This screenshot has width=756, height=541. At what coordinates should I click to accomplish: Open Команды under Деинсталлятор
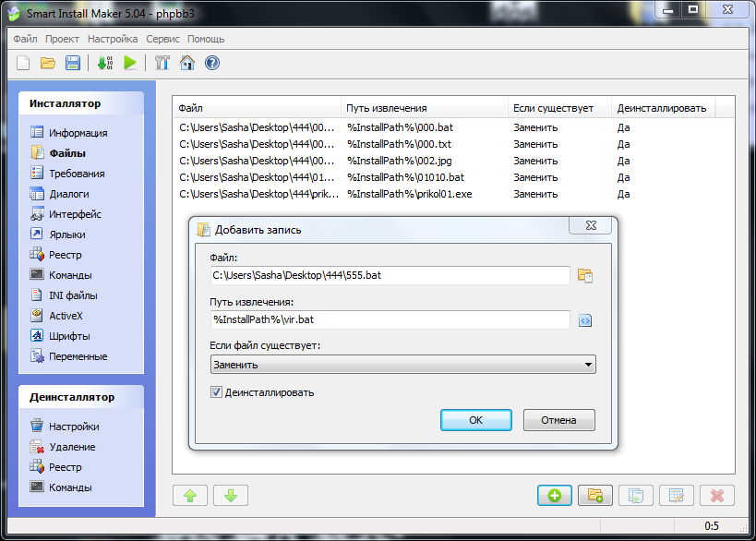[x=61, y=487]
